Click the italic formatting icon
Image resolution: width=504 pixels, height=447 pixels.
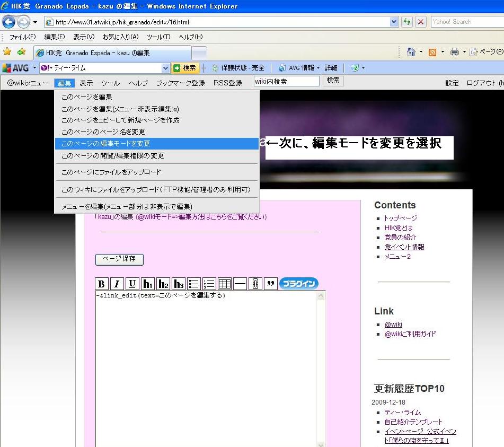point(117,284)
